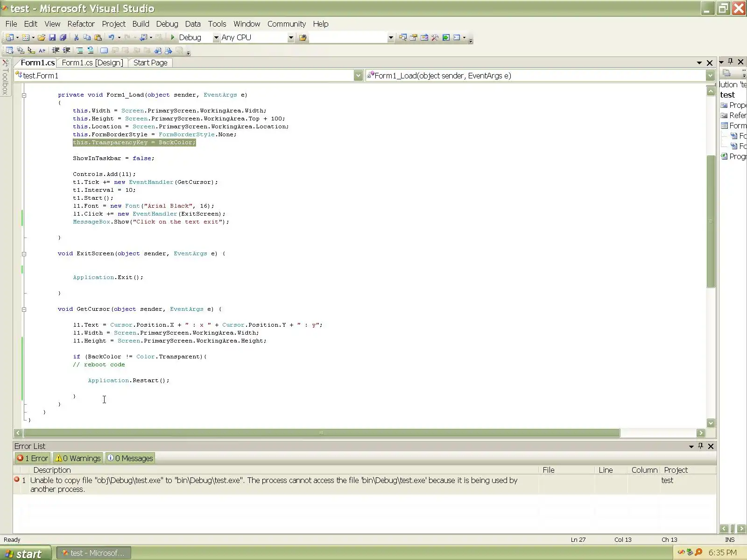Save Form1.cs with the single floppy icon
The width and height of the screenshot is (747, 560).
(x=52, y=38)
